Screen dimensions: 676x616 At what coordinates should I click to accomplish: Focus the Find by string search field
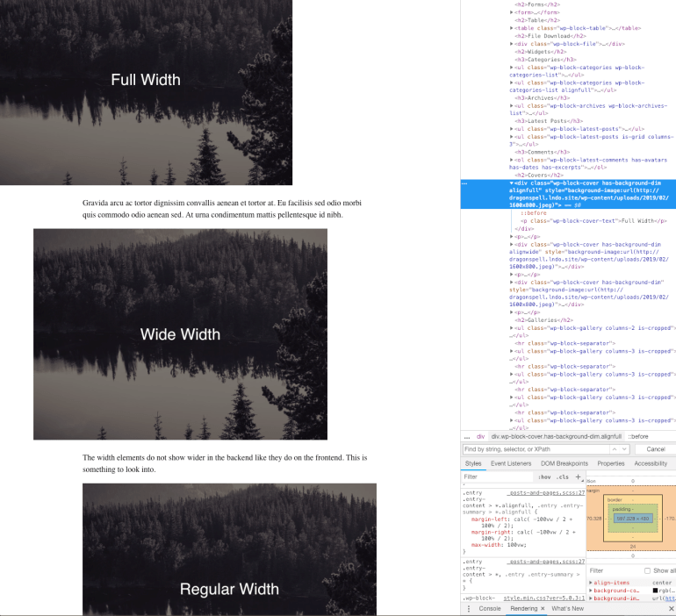[536, 449]
